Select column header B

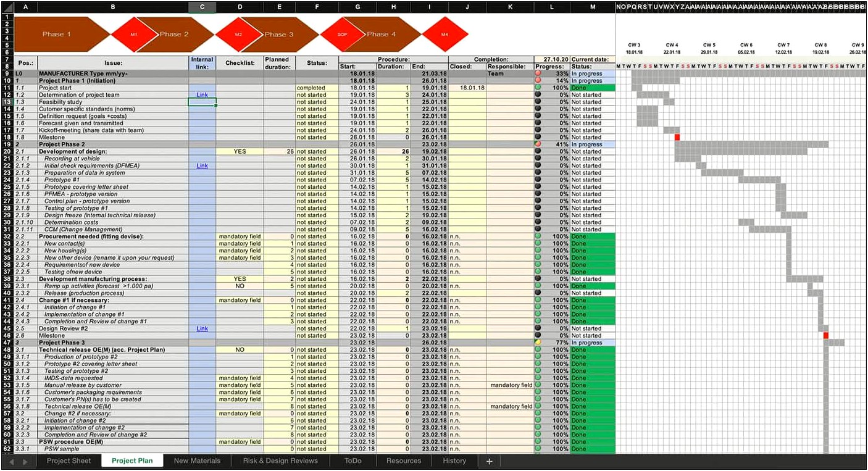113,7
